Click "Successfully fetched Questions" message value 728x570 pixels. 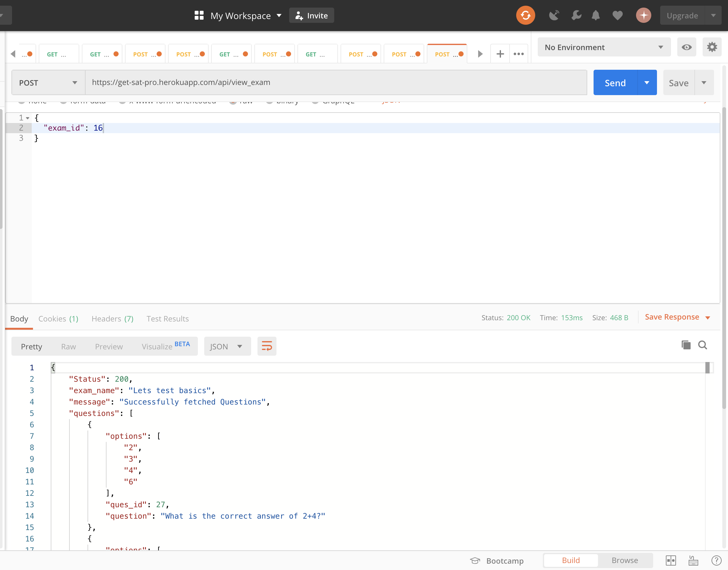192,401
